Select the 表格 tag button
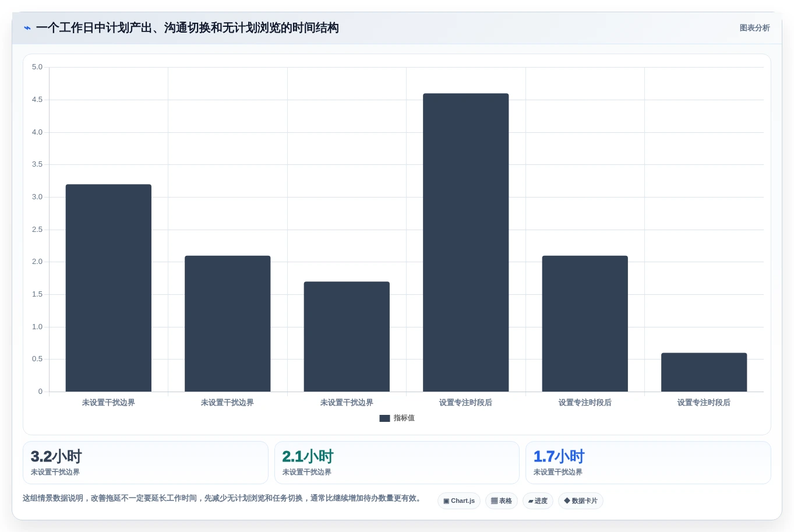 (x=502, y=501)
